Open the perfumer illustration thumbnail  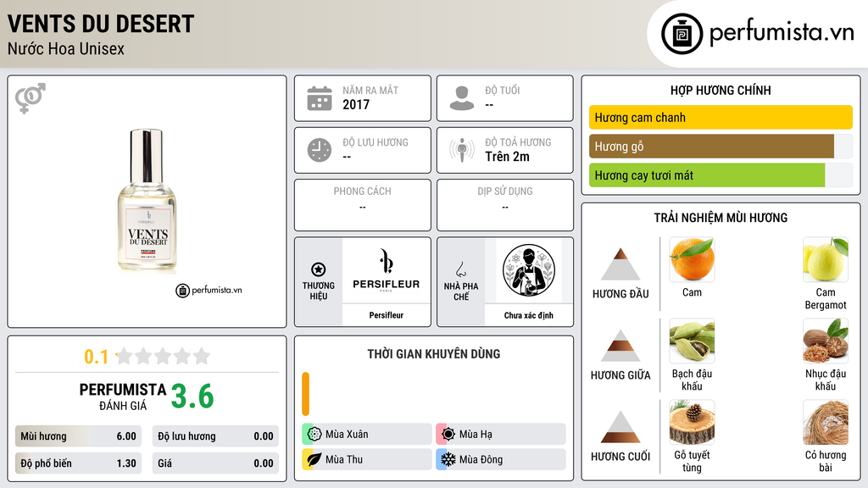(529, 270)
